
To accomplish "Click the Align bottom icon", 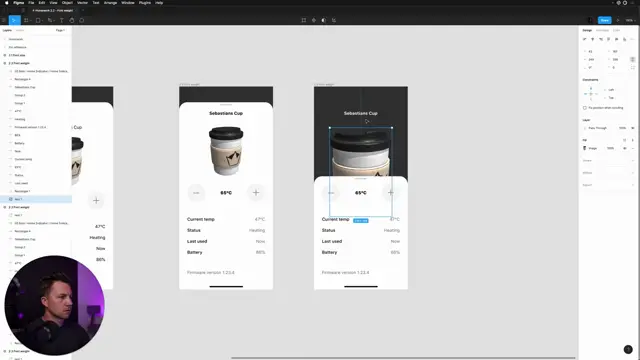I will (x=624, y=39).
